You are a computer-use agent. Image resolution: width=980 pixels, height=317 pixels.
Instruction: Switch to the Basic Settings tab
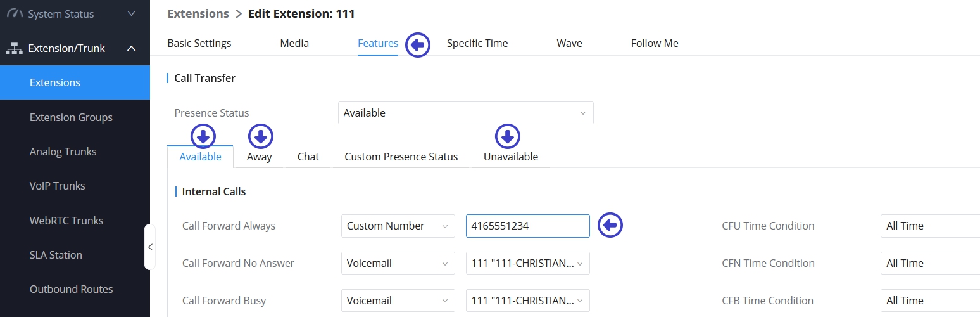[x=199, y=43]
